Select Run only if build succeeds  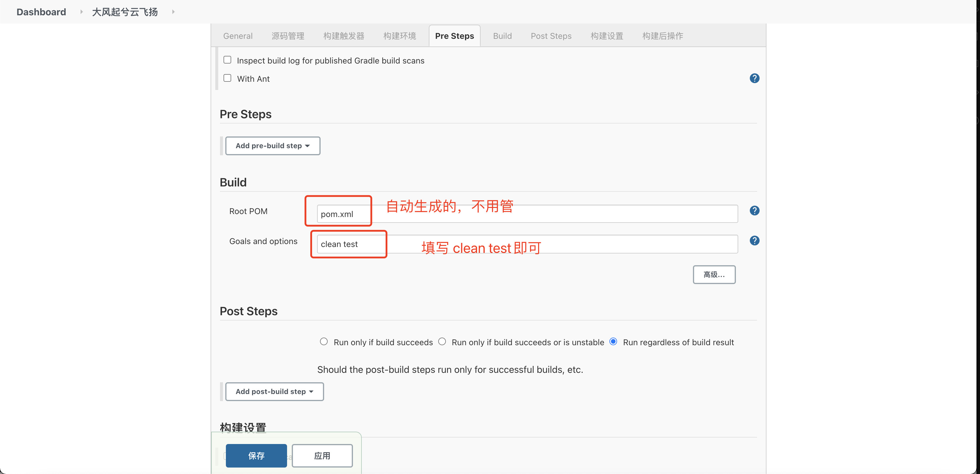click(324, 341)
